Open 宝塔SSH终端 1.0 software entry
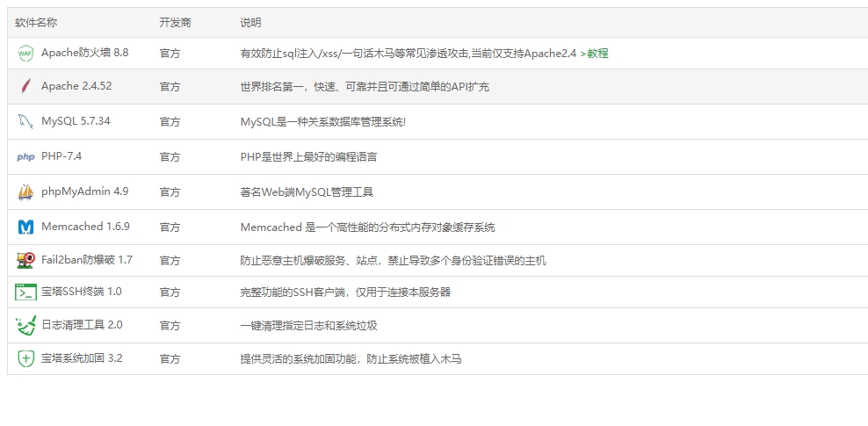The height and width of the screenshot is (426, 868). point(82,291)
